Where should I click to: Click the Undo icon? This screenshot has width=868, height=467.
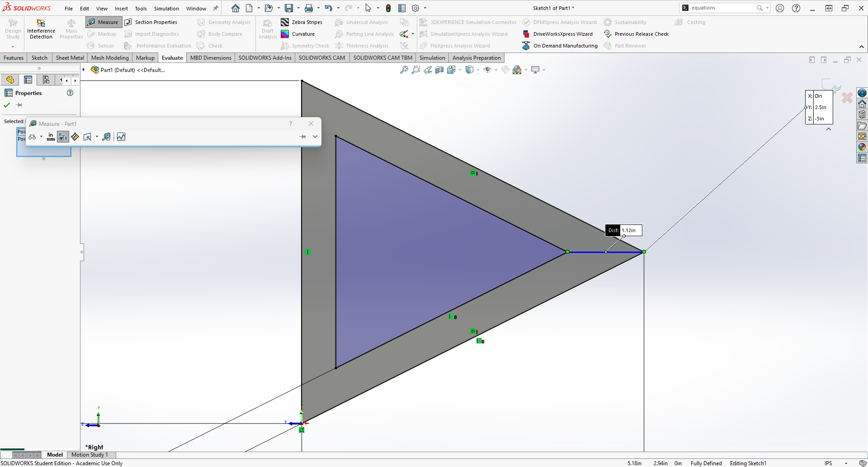pyautogui.click(x=329, y=8)
